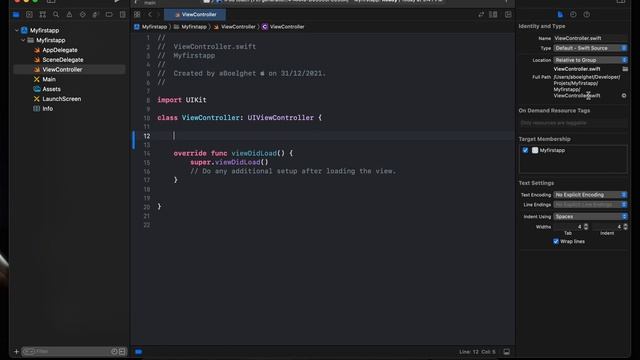Screen dimensions: 640x360
Task: Go back with editor back arrow
Action: point(150,15)
